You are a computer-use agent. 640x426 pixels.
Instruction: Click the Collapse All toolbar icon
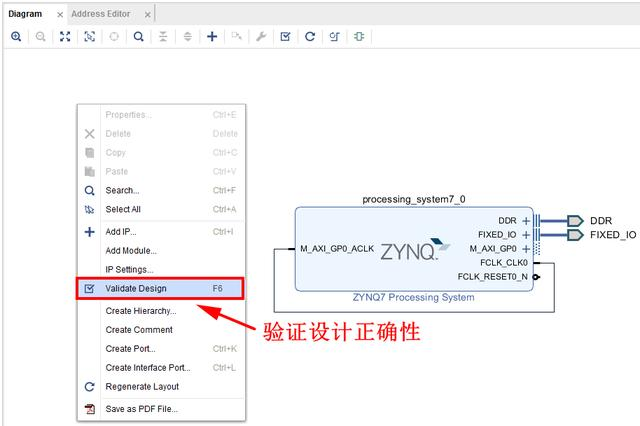point(163,37)
